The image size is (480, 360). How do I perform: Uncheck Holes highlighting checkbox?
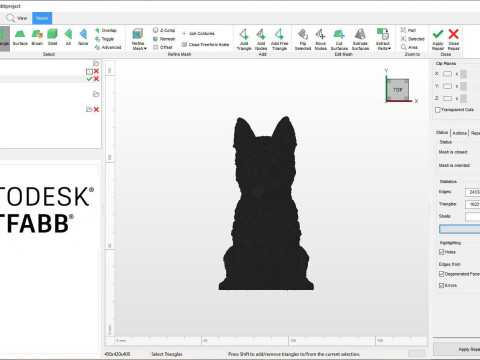click(x=441, y=252)
